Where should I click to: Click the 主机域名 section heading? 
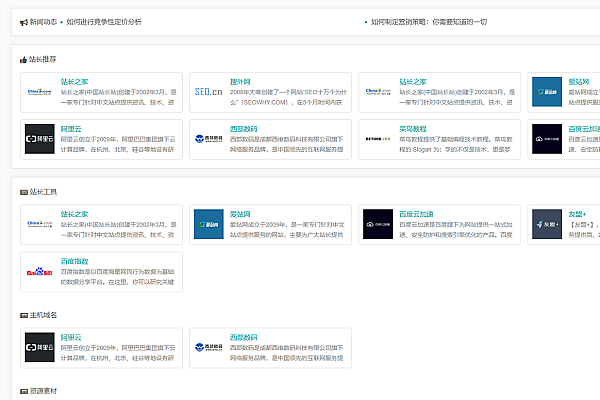[43, 315]
